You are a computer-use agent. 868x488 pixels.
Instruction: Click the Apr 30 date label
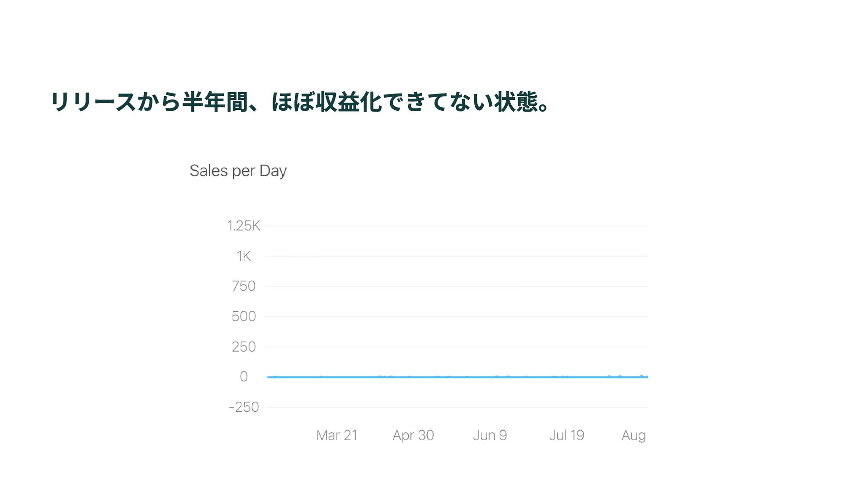coord(413,435)
